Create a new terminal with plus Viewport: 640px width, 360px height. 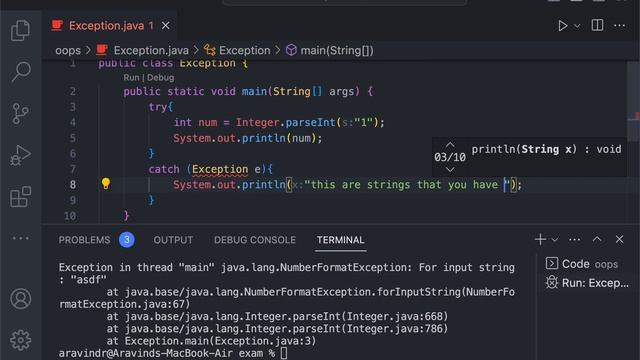(540, 239)
